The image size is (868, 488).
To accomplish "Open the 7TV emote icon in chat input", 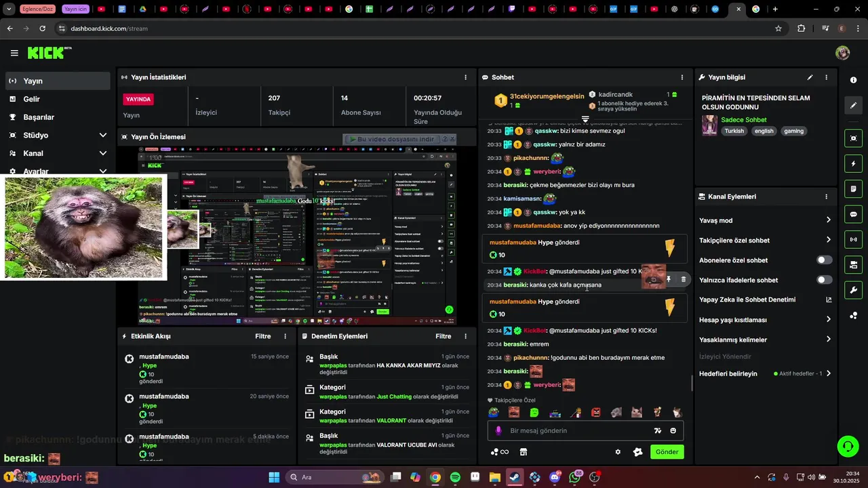I will (657, 430).
